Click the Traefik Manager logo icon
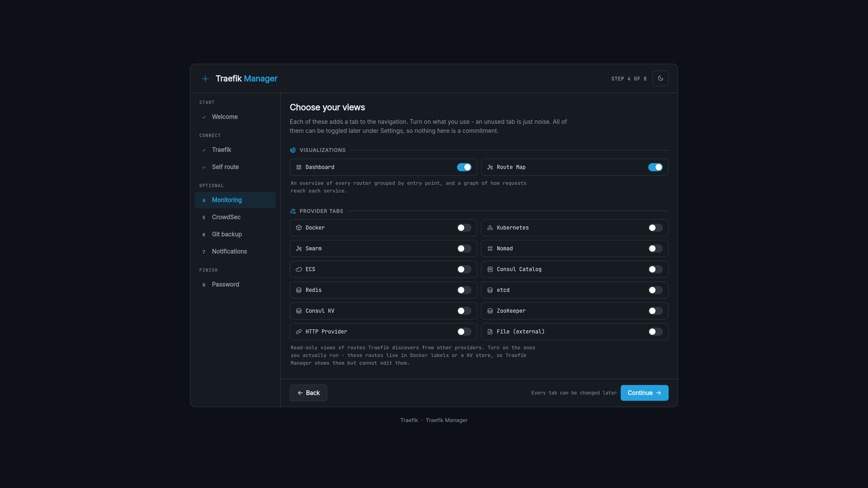868x488 pixels. click(205, 79)
